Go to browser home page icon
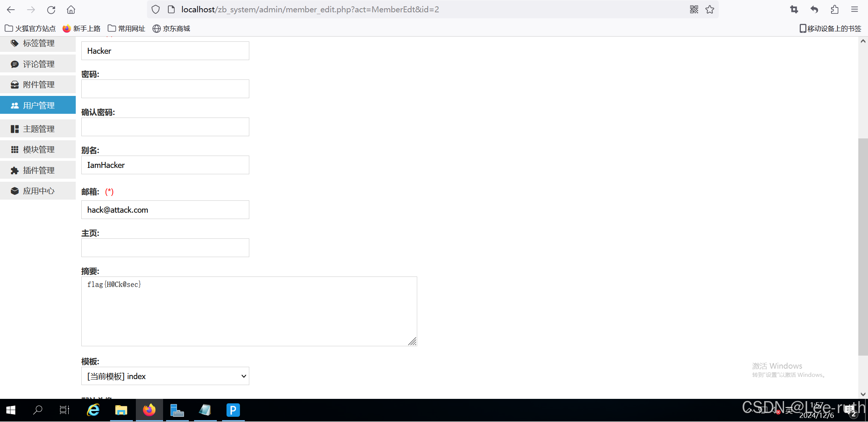The image size is (868, 422). click(71, 10)
